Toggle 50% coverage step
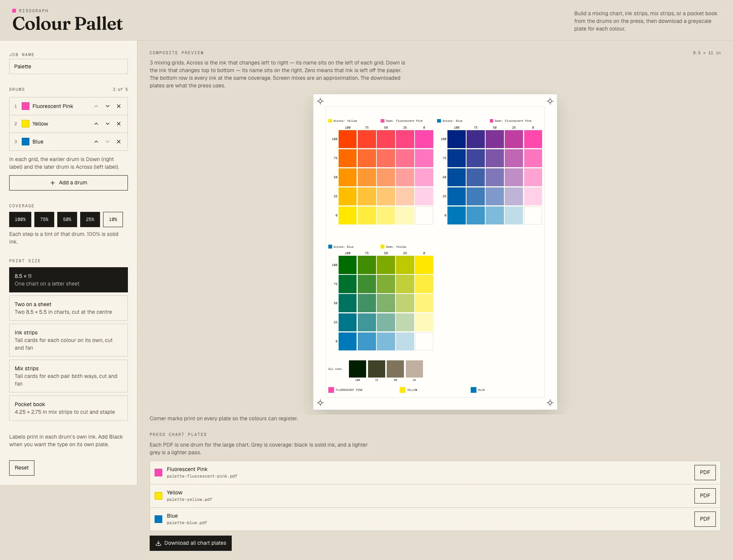The image size is (733, 560). tap(67, 219)
